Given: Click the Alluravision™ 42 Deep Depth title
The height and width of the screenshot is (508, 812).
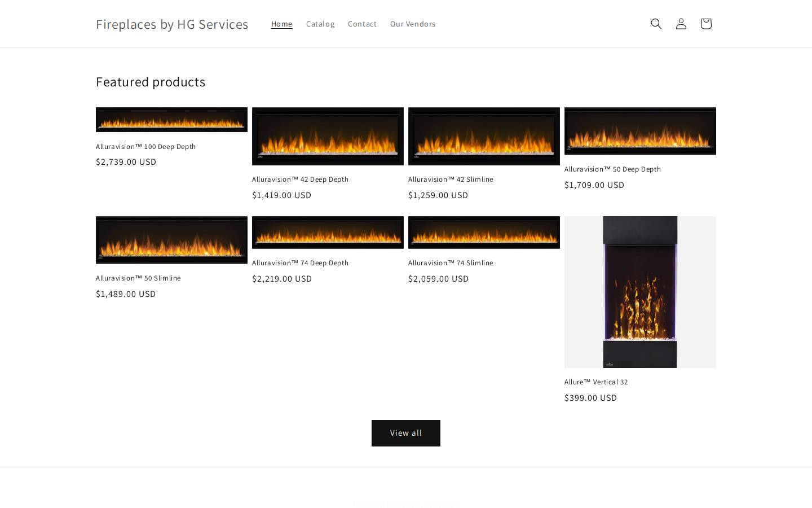Looking at the screenshot, I should click(x=301, y=179).
